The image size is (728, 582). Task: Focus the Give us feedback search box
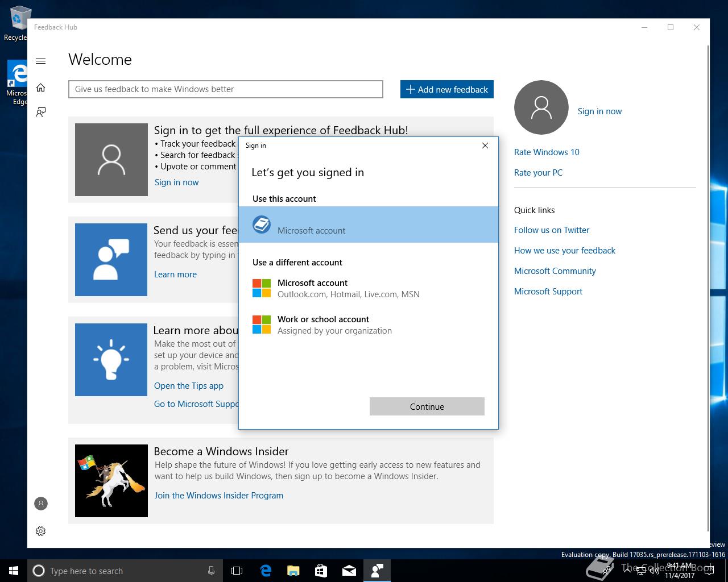click(x=226, y=89)
